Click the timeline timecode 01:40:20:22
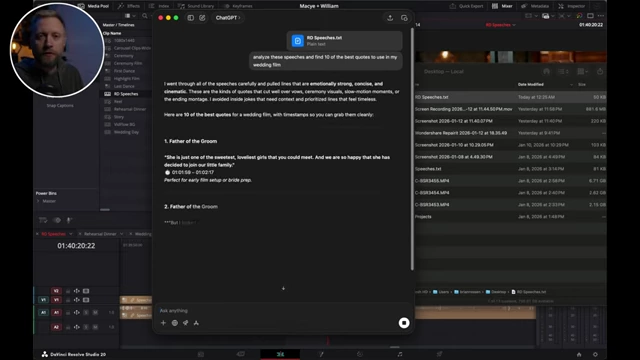 tap(76, 246)
